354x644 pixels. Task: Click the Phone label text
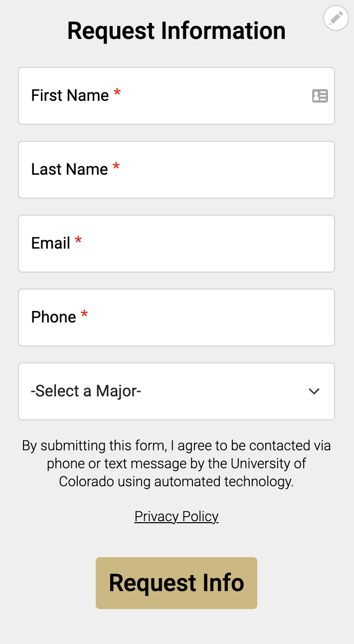pyautogui.click(x=53, y=318)
